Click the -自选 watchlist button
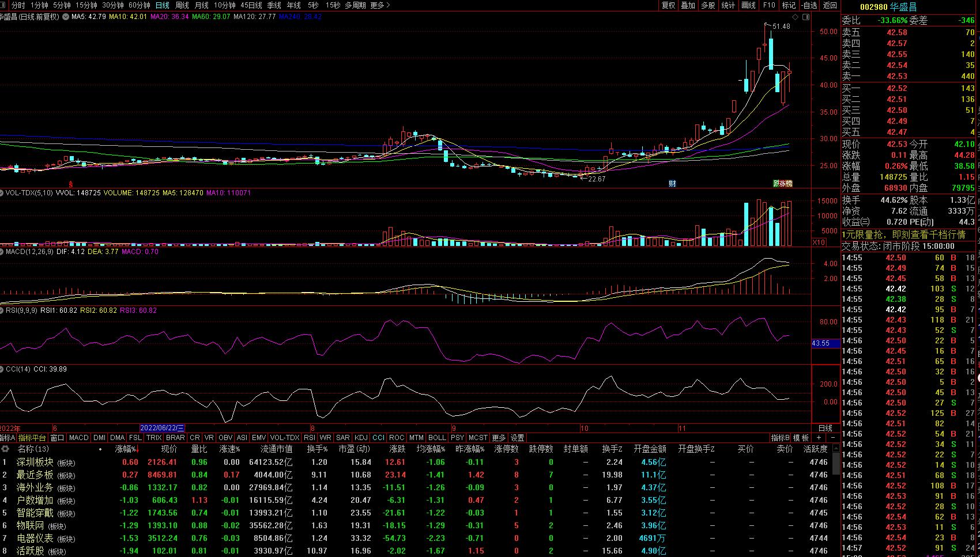Screen dimensions: 980x557 (x=809, y=5)
